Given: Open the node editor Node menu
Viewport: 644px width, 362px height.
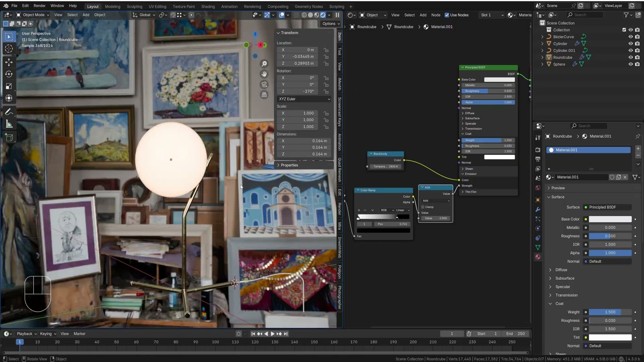Looking at the screenshot, I should pos(436,15).
